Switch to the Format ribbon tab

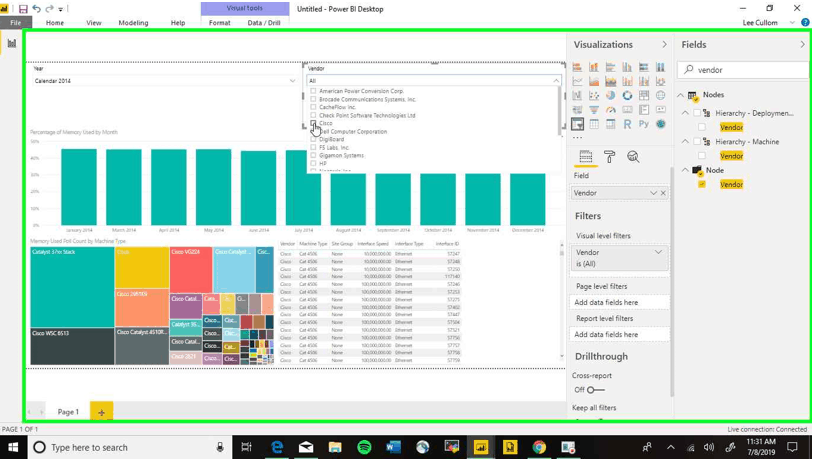click(220, 23)
